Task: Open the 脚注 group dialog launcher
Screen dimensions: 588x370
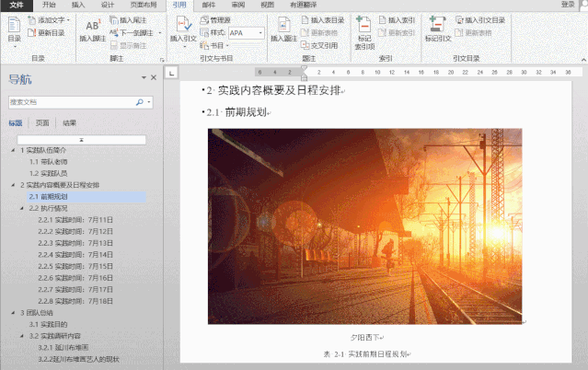Action: pyautogui.click(x=162, y=60)
